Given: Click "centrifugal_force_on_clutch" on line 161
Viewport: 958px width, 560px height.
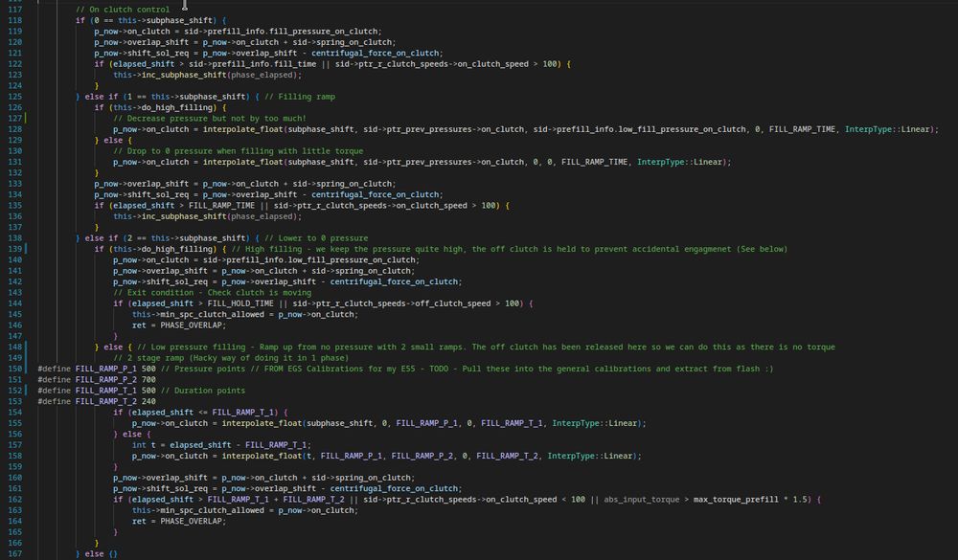Looking at the screenshot, I should coord(394,489).
